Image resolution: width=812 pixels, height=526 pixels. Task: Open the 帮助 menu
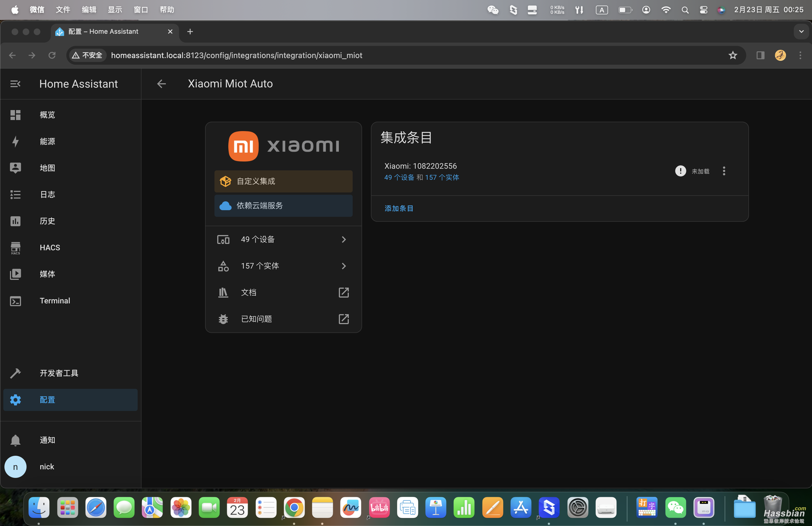(x=167, y=10)
